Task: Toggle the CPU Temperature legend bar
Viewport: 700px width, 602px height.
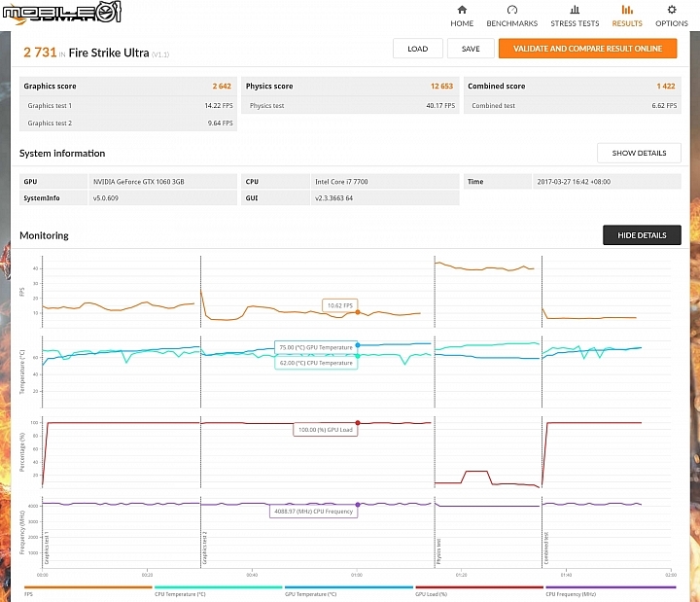Action: point(219,587)
